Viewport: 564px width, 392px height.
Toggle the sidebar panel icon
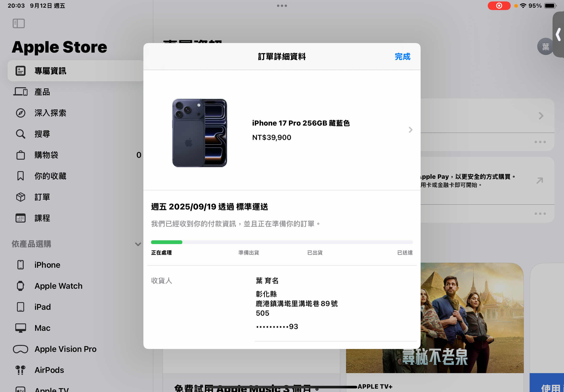pos(19,24)
